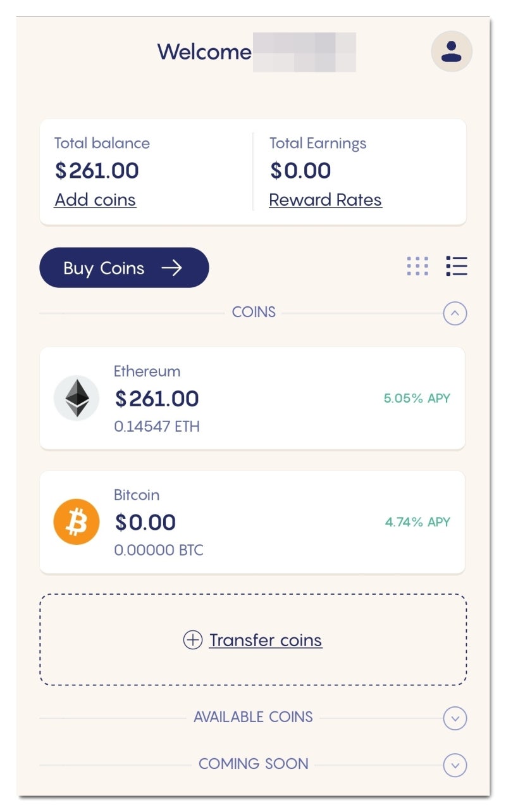Switch to list view layout

tap(456, 266)
